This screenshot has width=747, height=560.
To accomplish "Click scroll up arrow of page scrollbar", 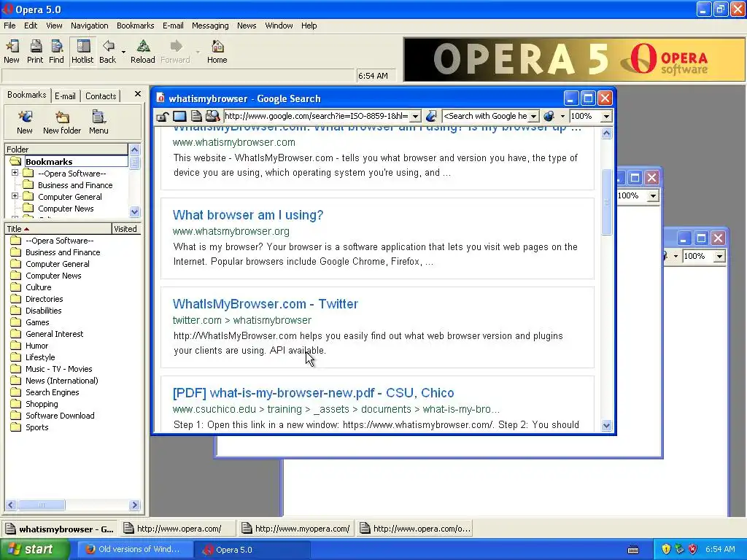I will 606,133.
